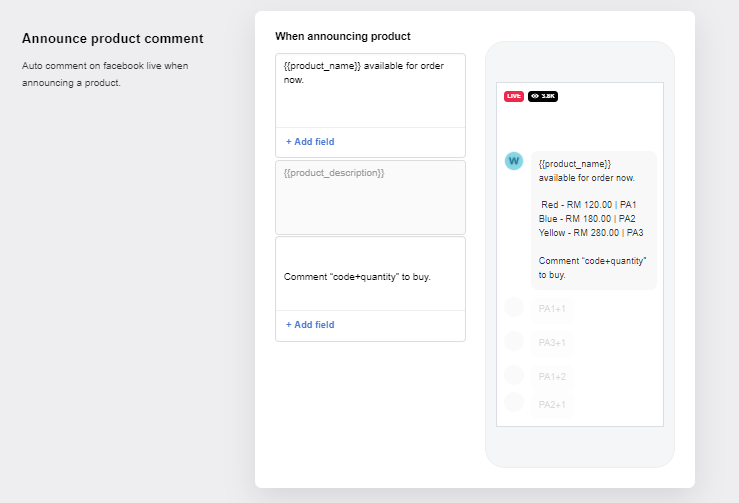Click the Auto comment on facebook live description

[x=105, y=74]
